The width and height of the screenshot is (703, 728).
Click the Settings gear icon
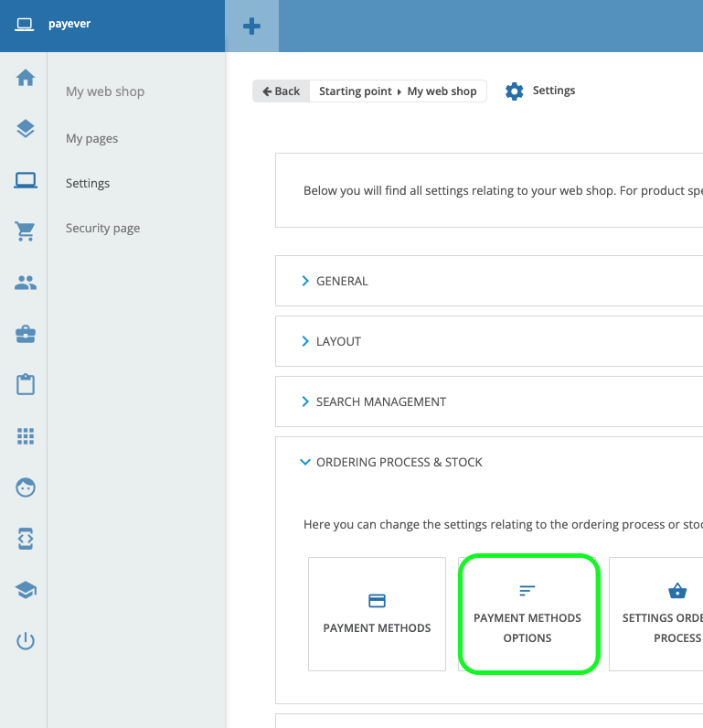(x=514, y=91)
